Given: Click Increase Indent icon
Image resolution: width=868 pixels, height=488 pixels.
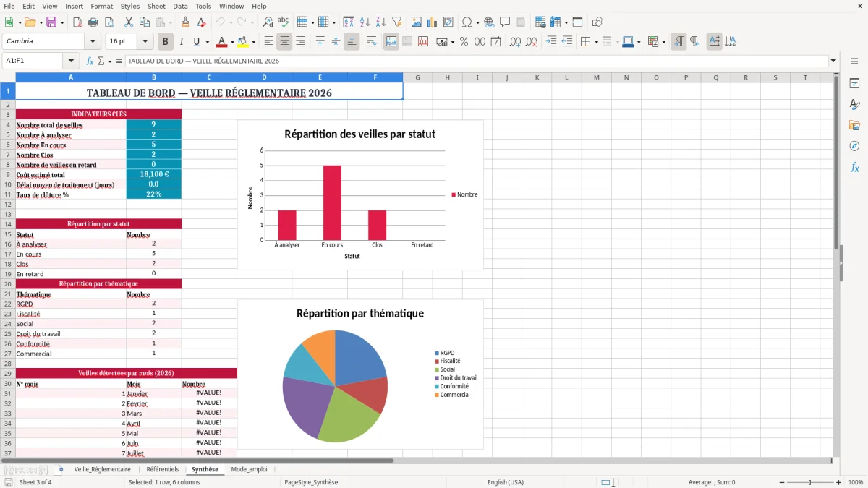Looking at the screenshot, I should [x=551, y=41].
